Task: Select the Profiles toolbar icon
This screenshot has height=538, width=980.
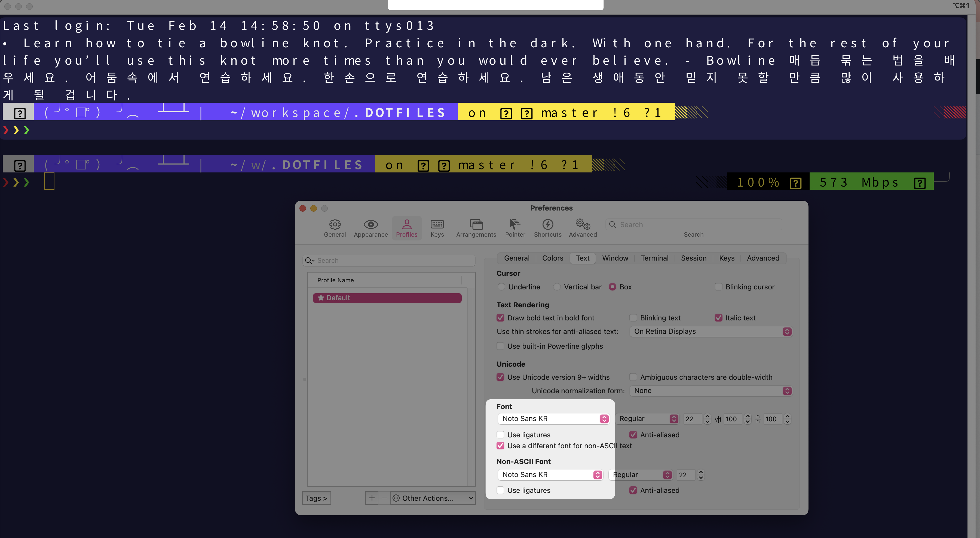Action: click(406, 228)
